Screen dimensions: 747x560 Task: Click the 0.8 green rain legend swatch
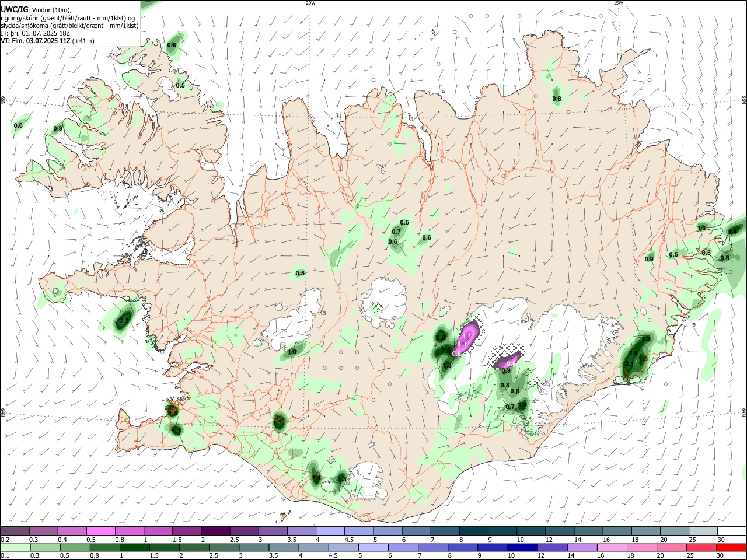(105, 547)
